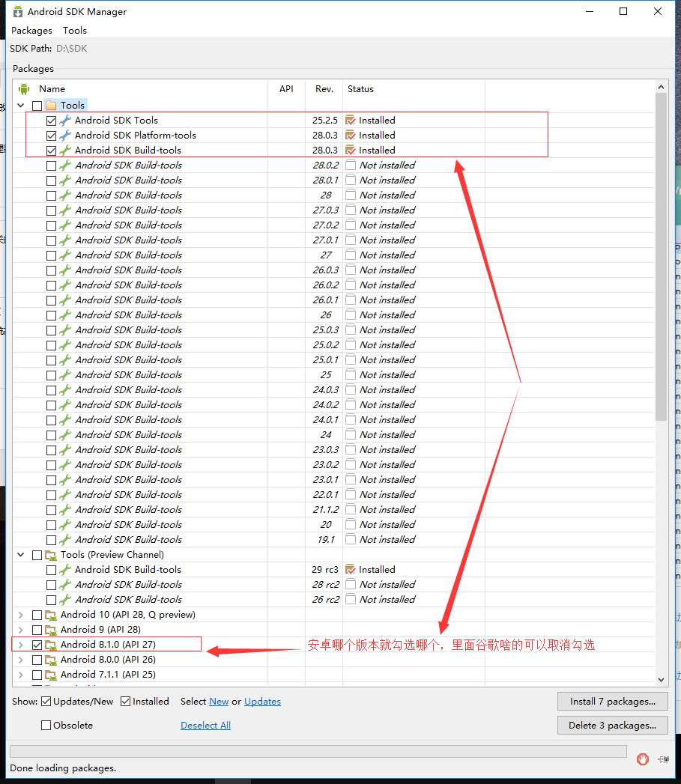
Task: Toggle the Installed show filter checkbox
Action: point(126,702)
